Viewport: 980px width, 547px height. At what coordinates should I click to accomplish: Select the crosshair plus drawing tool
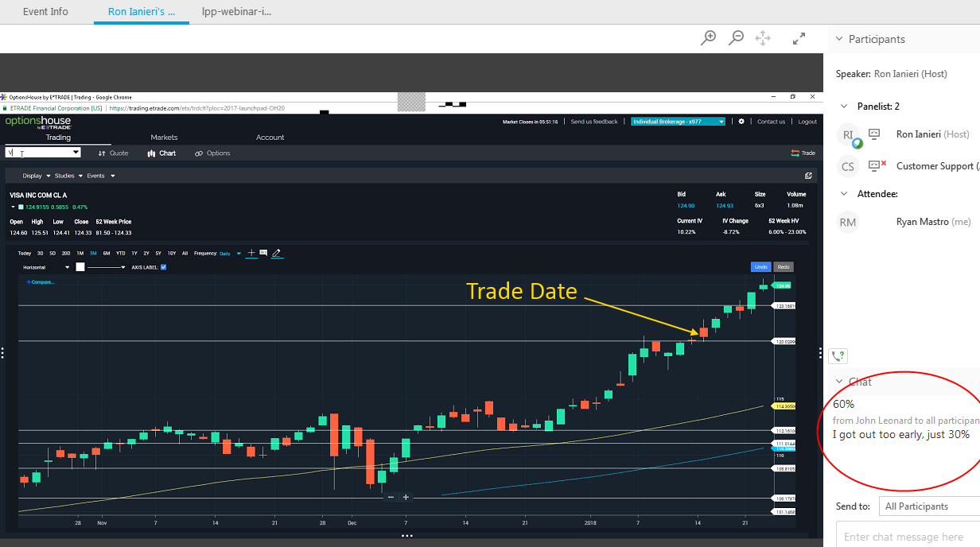pyautogui.click(x=251, y=253)
